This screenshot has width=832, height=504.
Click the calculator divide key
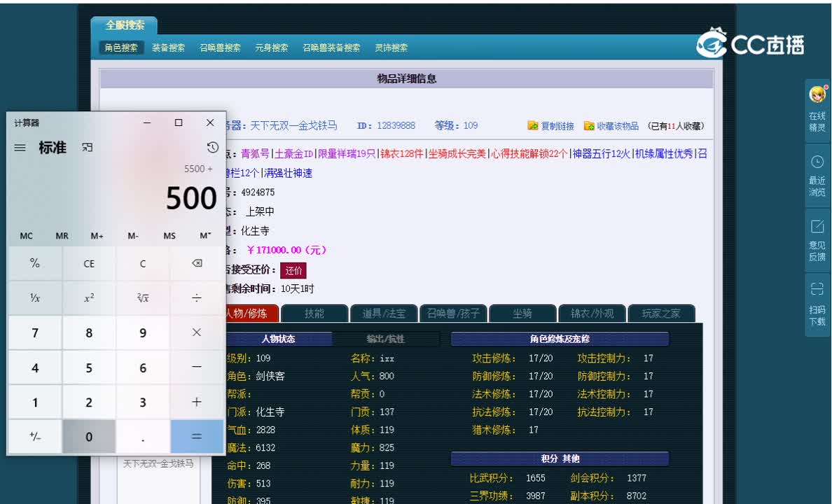[197, 298]
